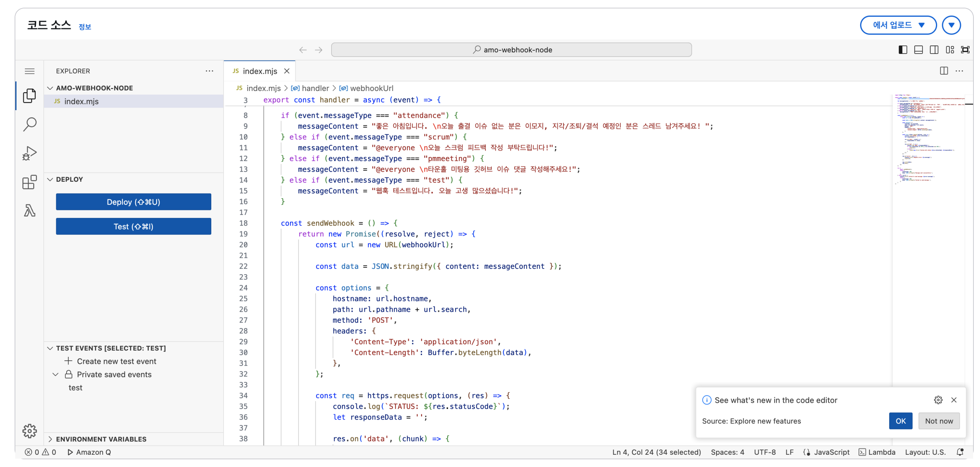Click the Amazon Q status bar item
980x467 pixels.
click(89, 452)
